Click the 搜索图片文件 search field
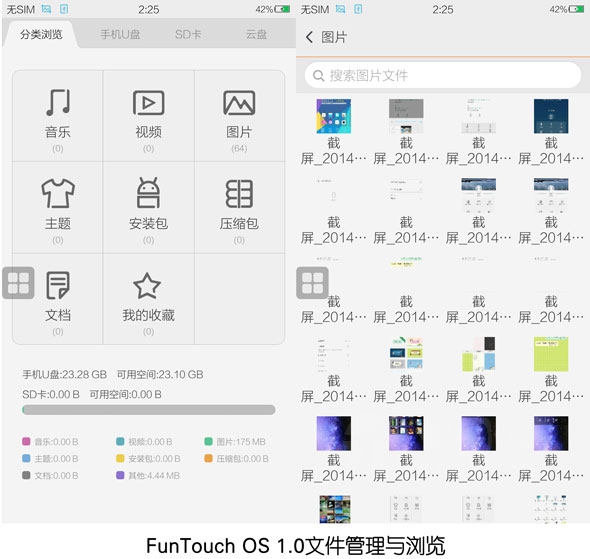The image size is (590, 559). tap(443, 75)
